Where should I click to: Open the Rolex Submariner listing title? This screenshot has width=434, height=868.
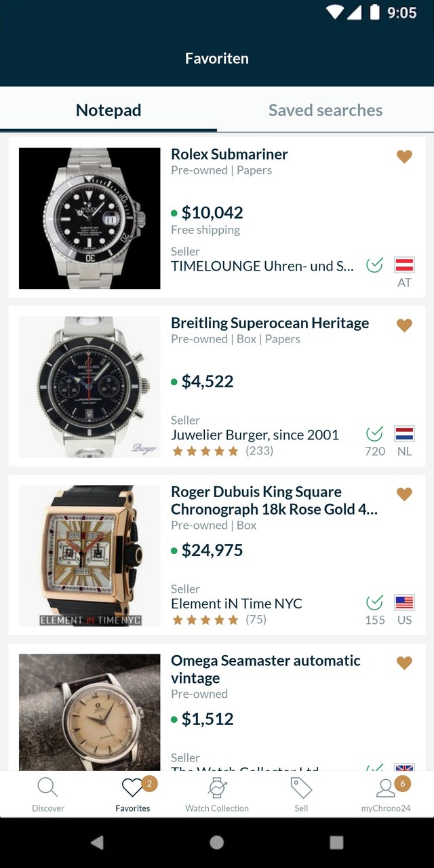click(x=229, y=155)
